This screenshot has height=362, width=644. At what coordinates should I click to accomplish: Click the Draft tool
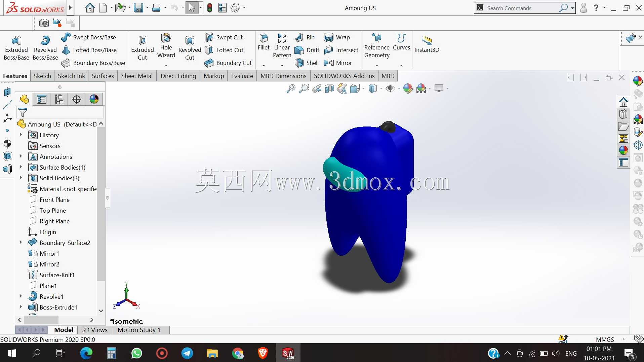(x=307, y=50)
